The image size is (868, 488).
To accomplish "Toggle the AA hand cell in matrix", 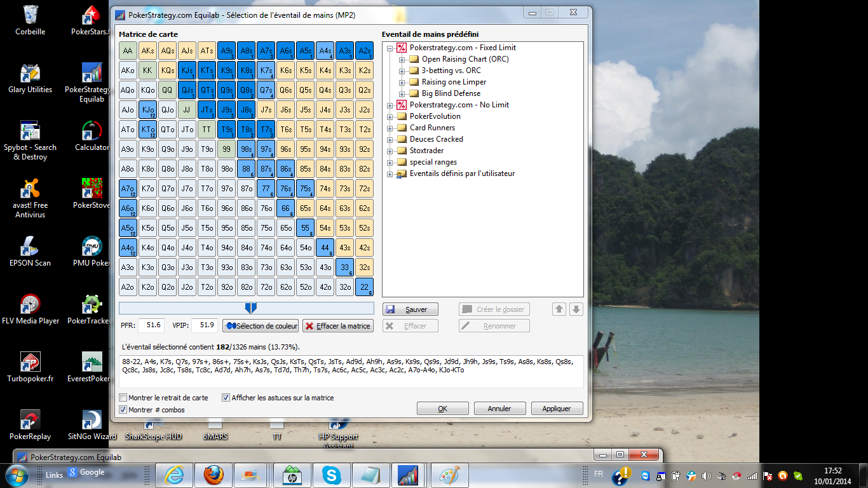I will (128, 50).
